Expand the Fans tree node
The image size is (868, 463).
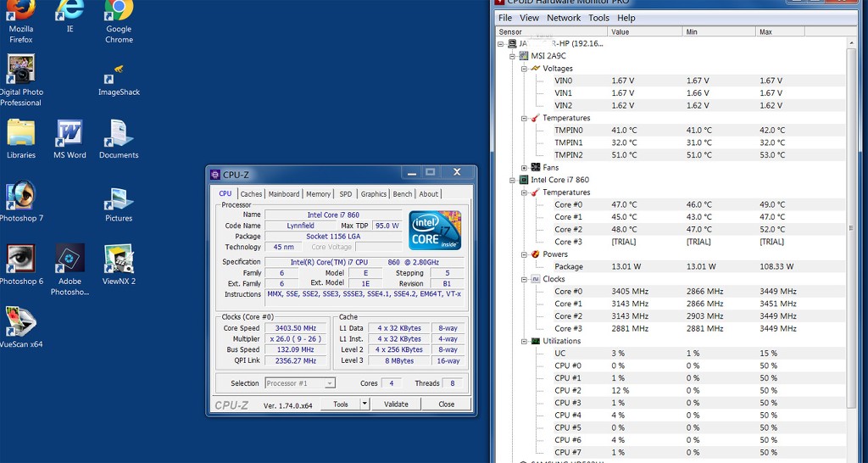click(x=525, y=168)
